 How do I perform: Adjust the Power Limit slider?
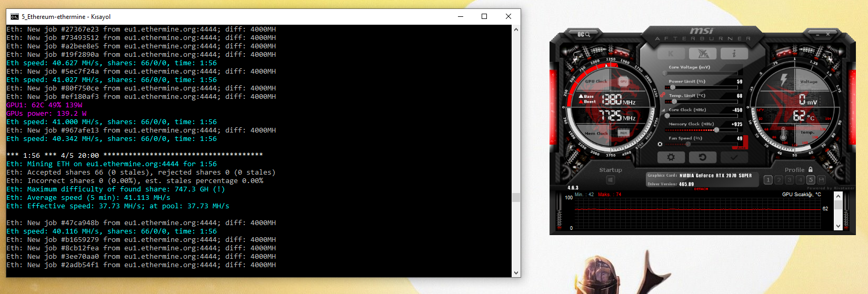(701, 87)
